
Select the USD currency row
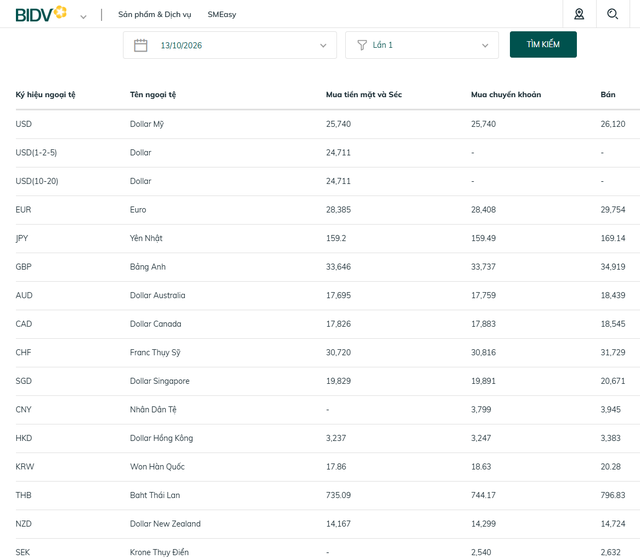[x=327, y=124]
